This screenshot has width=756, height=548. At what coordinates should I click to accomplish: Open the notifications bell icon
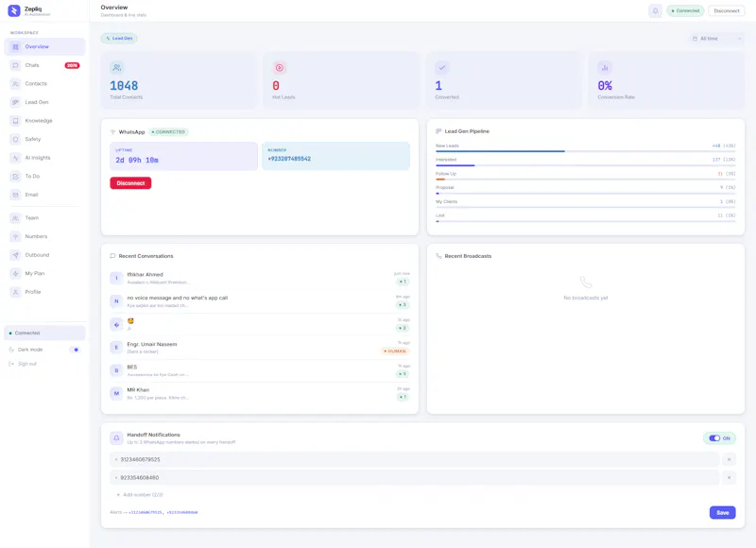[x=655, y=10]
